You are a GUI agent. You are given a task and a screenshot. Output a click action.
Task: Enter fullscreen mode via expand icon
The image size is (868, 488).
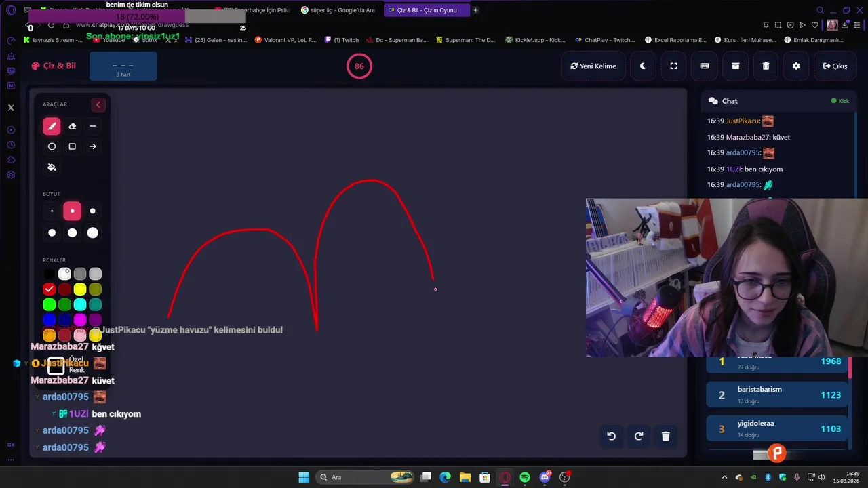[673, 66]
